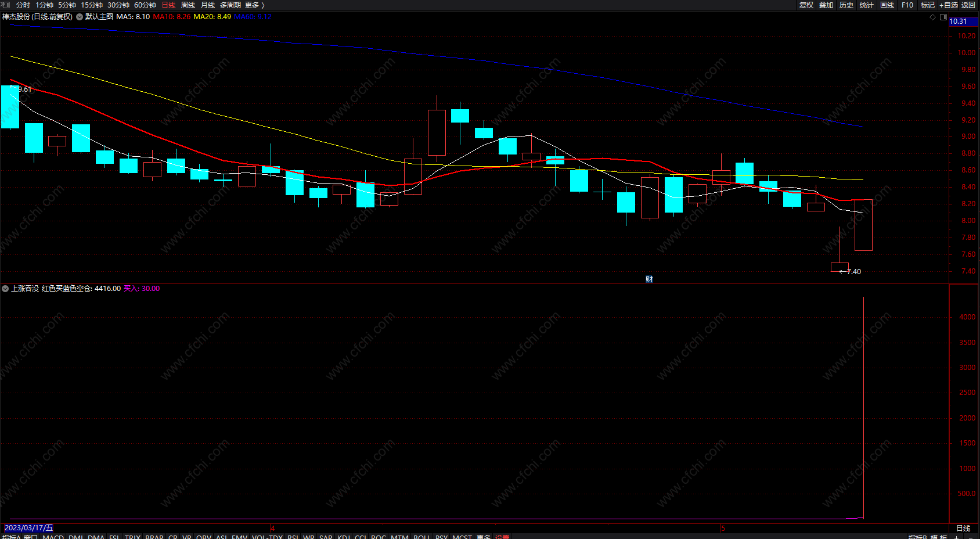
Task: Open 历史 history function
Action: coord(846,5)
